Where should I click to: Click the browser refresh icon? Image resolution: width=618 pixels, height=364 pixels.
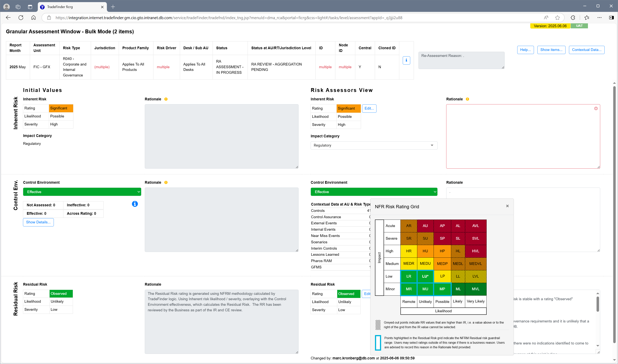coord(21,18)
